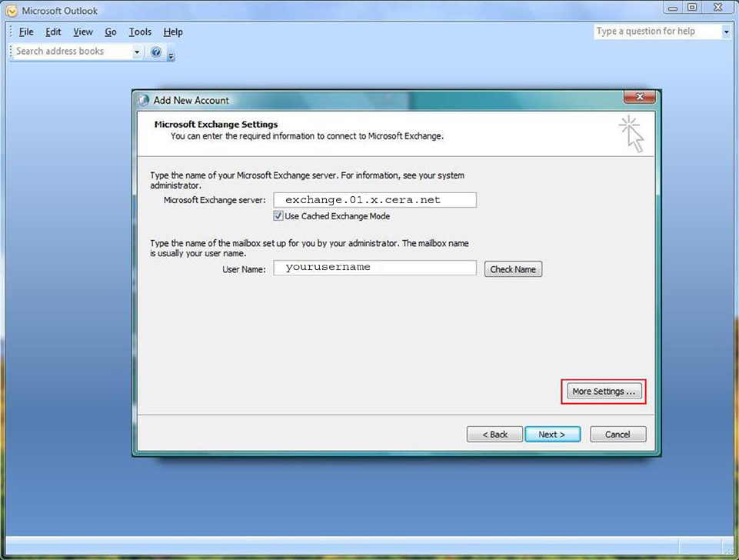739x560 pixels.
Task: Open the View menu
Action: click(83, 32)
